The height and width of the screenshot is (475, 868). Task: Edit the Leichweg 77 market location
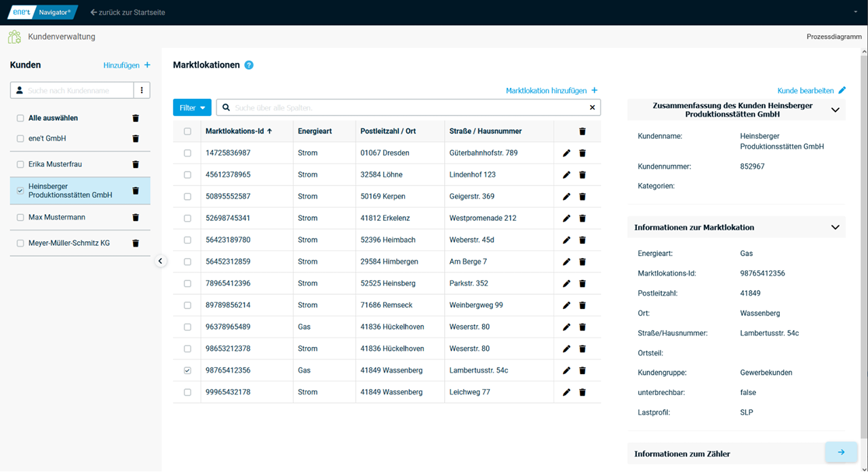(x=567, y=392)
